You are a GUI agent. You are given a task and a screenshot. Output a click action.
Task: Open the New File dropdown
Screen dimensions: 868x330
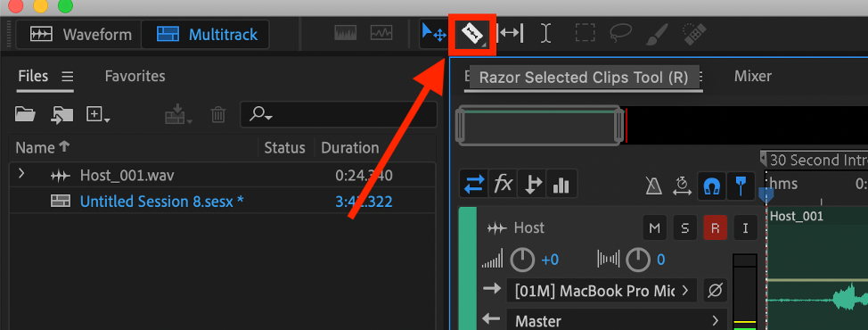(x=99, y=115)
